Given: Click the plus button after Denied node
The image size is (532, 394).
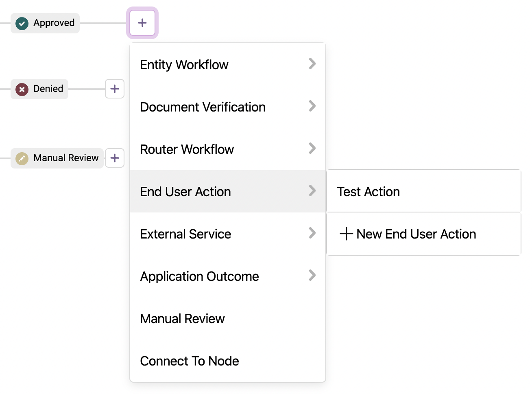Looking at the screenshot, I should pos(115,89).
